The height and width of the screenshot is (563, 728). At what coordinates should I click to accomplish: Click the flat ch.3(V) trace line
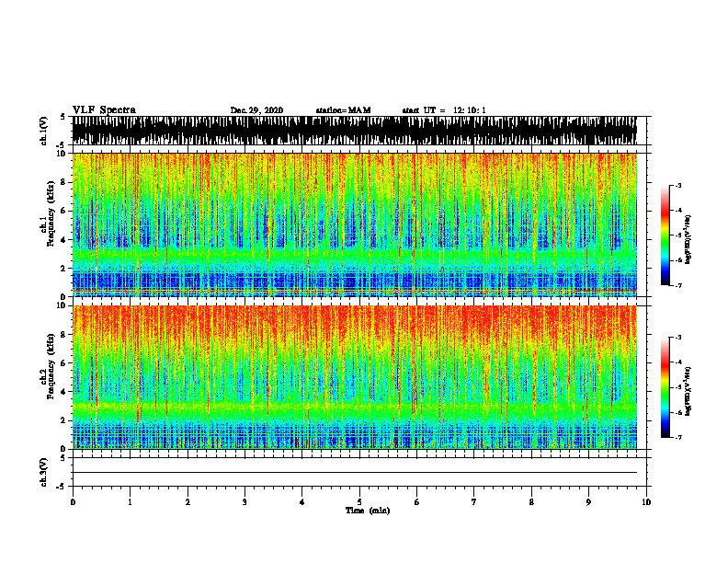point(355,473)
